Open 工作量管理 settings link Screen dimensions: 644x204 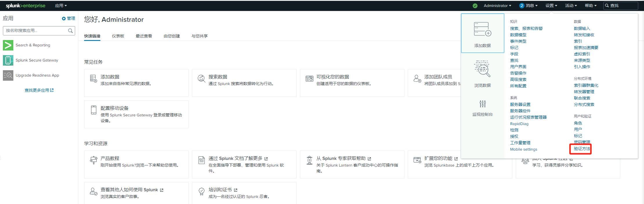520,143
